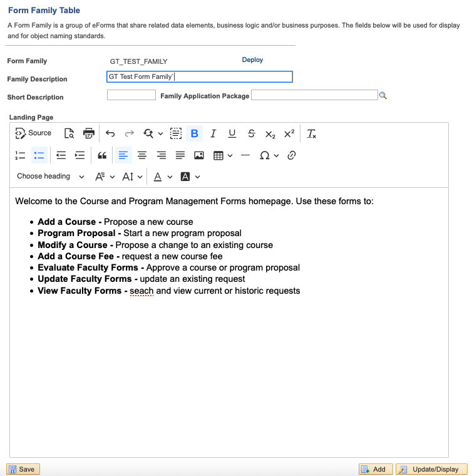The image size is (472, 476).
Task: Click the "Program Proposal" bold text
Action: (76, 233)
